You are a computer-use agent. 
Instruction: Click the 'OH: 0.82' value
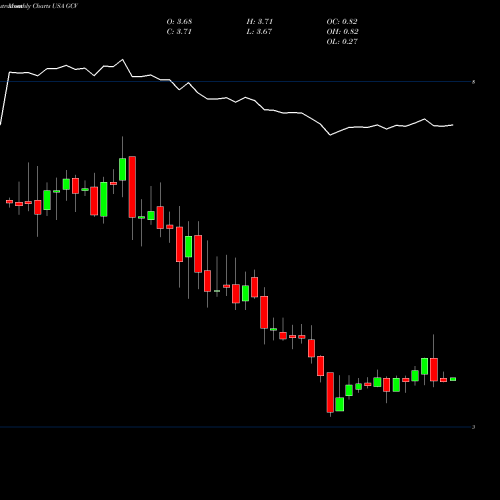[x=342, y=32]
